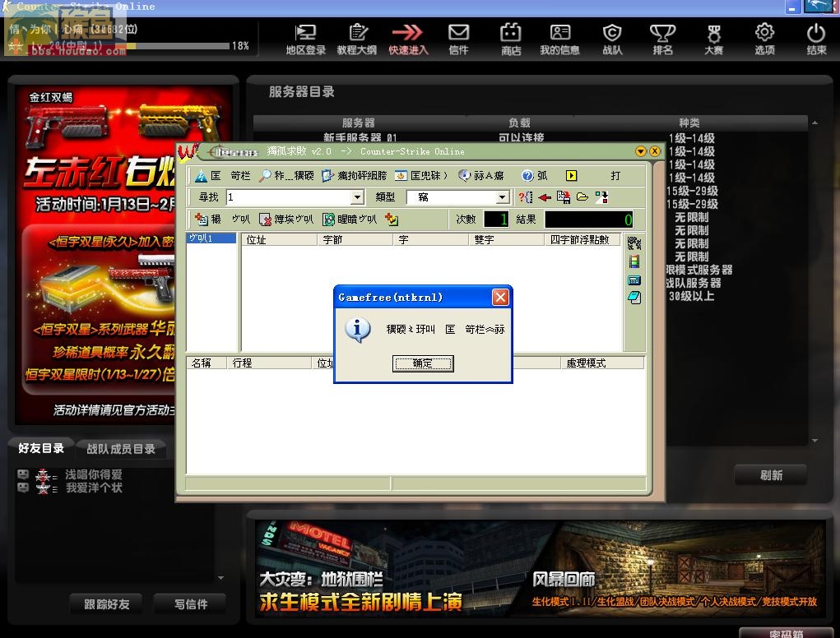840x638 pixels.
Task: Click the 快速进入 quick join arrows
Action: (408, 39)
